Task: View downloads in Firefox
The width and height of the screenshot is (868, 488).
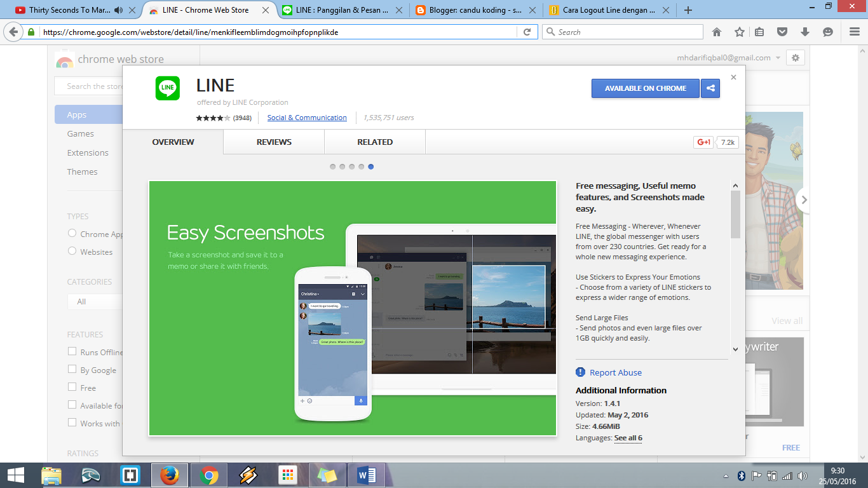Action: 804,31
